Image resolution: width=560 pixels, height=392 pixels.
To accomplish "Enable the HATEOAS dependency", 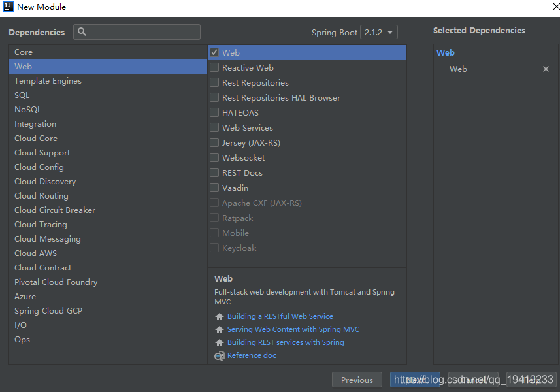I will pos(214,112).
